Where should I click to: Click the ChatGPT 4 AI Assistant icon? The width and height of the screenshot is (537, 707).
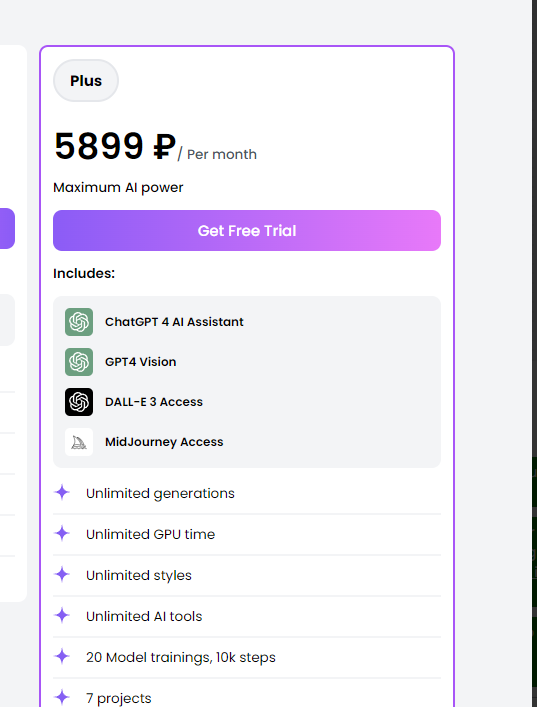point(79,322)
